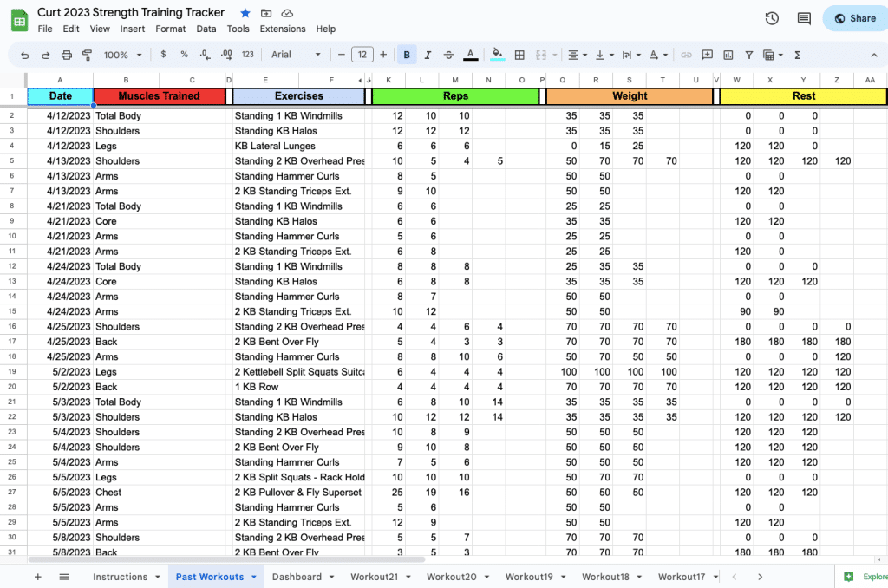Open the Functions sigma menu
Viewport: 888px width, 588px height.
(797, 55)
